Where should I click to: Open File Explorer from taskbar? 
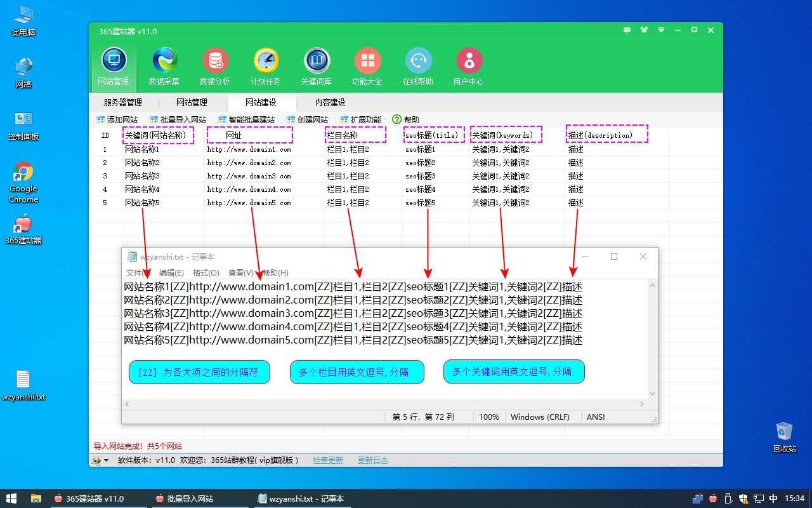click(36, 498)
